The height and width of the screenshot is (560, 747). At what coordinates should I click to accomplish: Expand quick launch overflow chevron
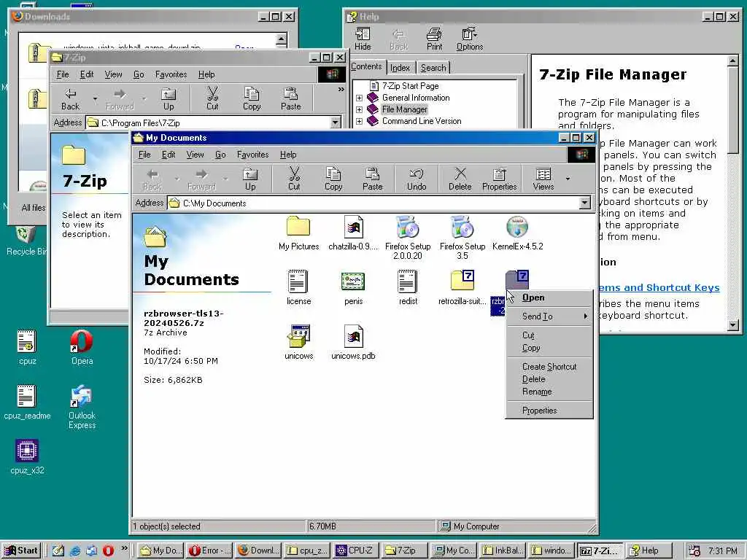(124, 548)
